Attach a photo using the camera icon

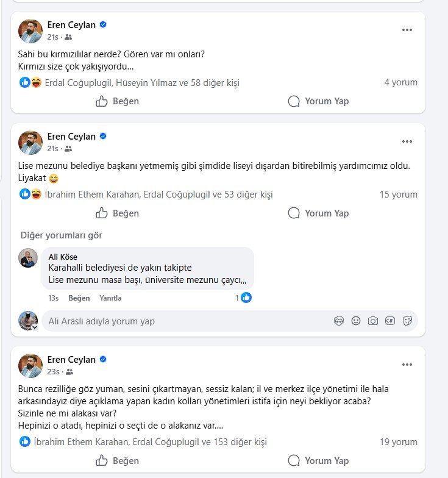373,321
